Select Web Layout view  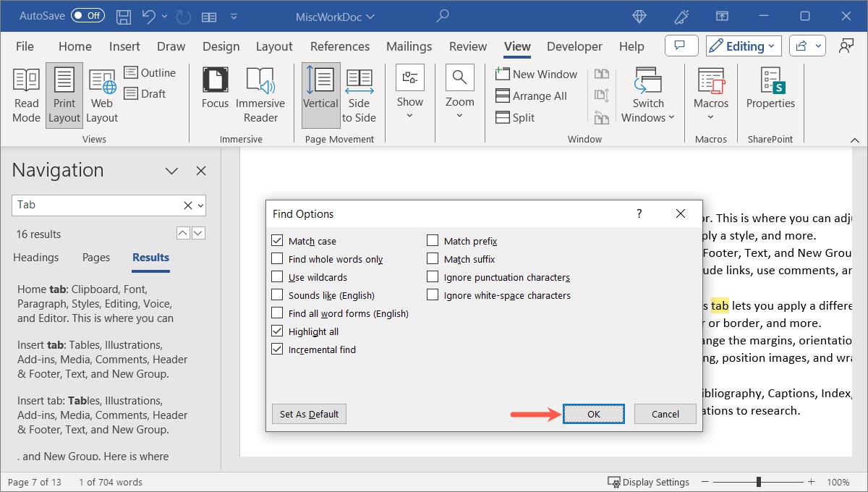101,95
